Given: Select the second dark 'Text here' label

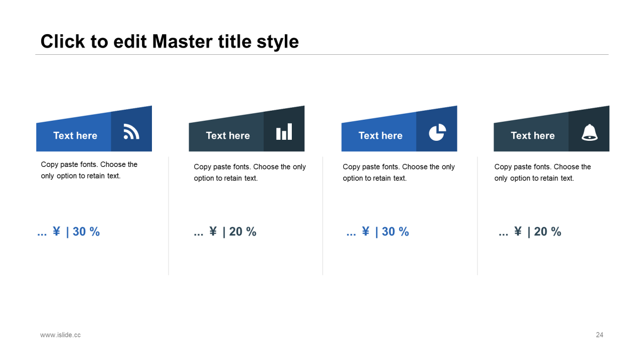Looking at the screenshot, I should tap(227, 136).
